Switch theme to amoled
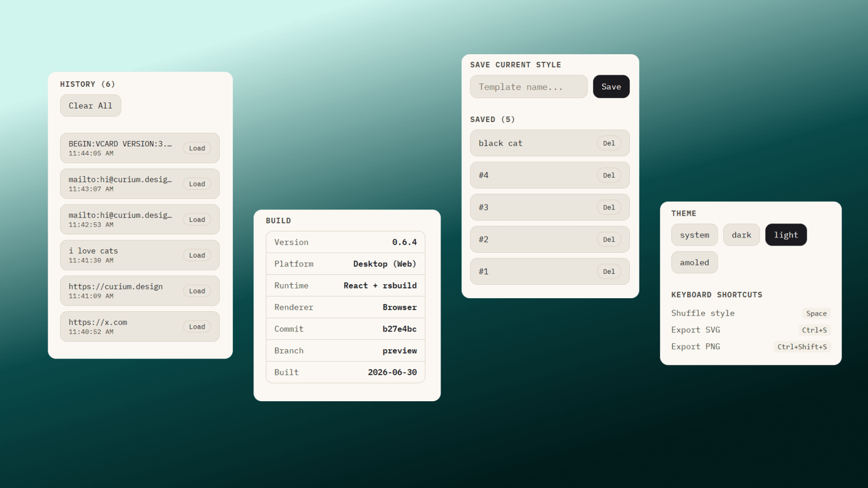868x488 pixels. 694,262
